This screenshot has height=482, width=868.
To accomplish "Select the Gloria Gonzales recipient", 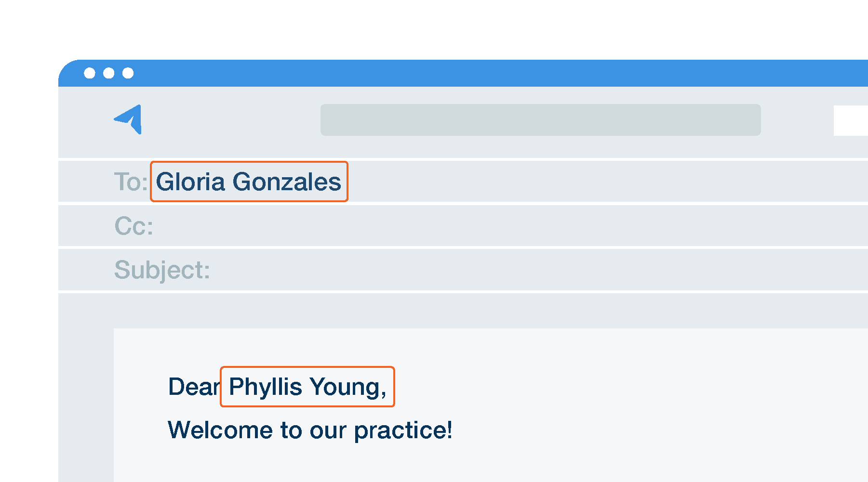I will tap(249, 182).
